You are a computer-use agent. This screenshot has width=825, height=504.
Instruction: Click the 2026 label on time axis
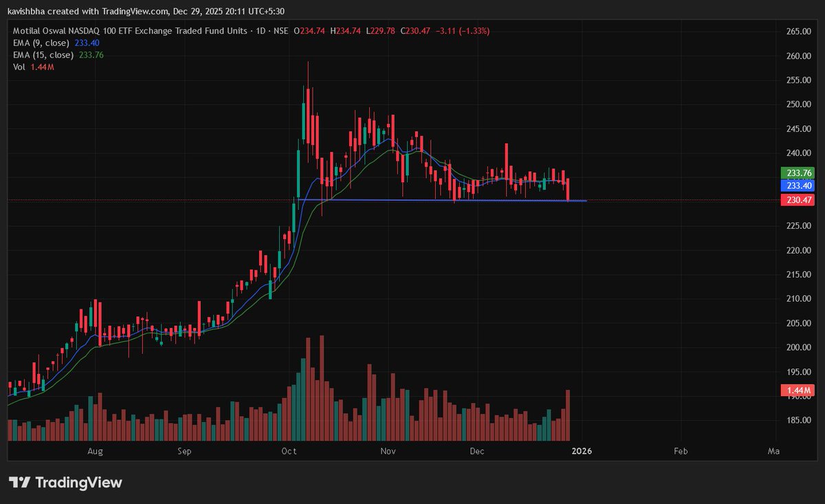[x=582, y=452]
